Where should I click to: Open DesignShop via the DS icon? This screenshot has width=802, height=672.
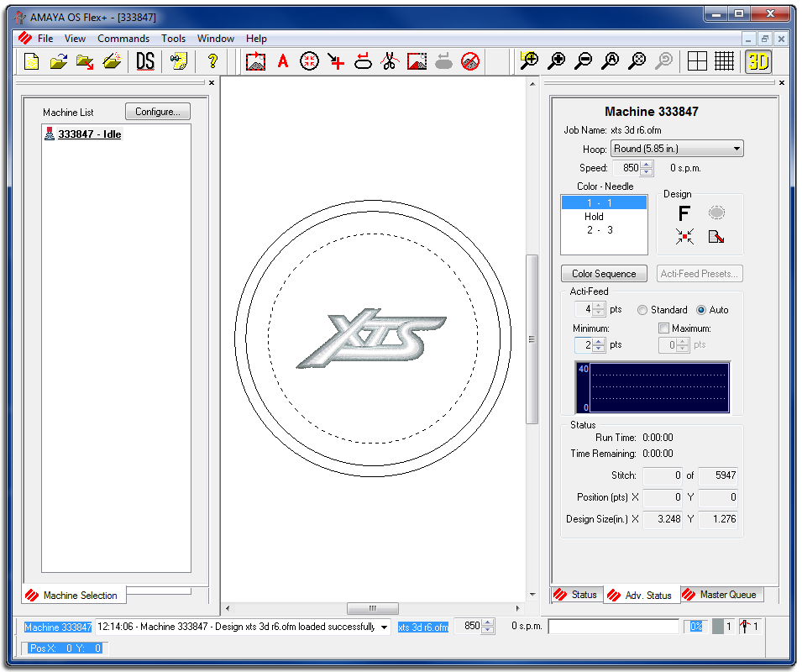pyautogui.click(x=145, y=62)
